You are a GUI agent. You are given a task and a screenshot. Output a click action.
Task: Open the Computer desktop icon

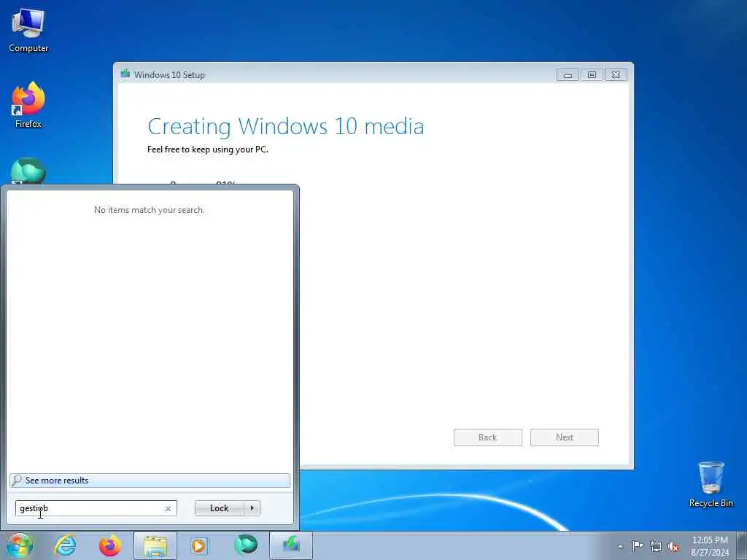28,29
